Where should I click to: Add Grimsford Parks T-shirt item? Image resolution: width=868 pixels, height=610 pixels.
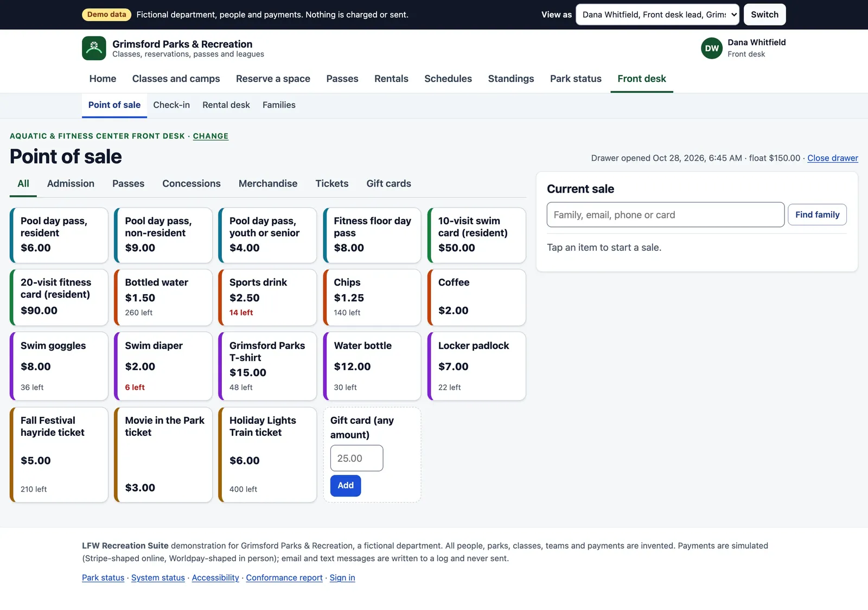(x=268, y=366)
